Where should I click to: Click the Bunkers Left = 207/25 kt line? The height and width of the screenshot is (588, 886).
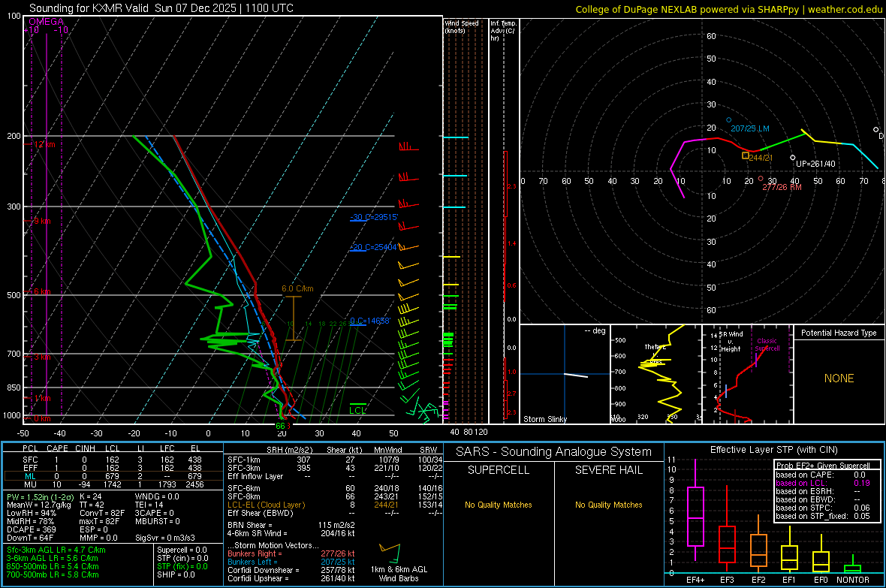click(291, 562)
